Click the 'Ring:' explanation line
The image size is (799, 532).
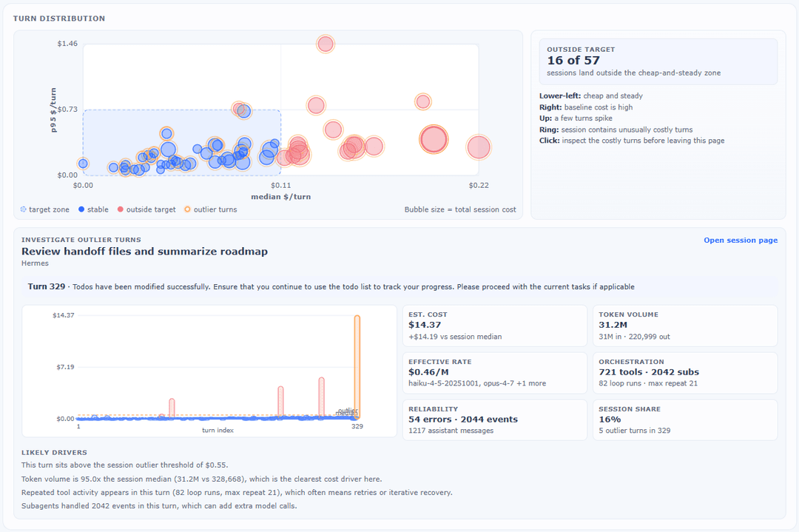tap(616, 129)
